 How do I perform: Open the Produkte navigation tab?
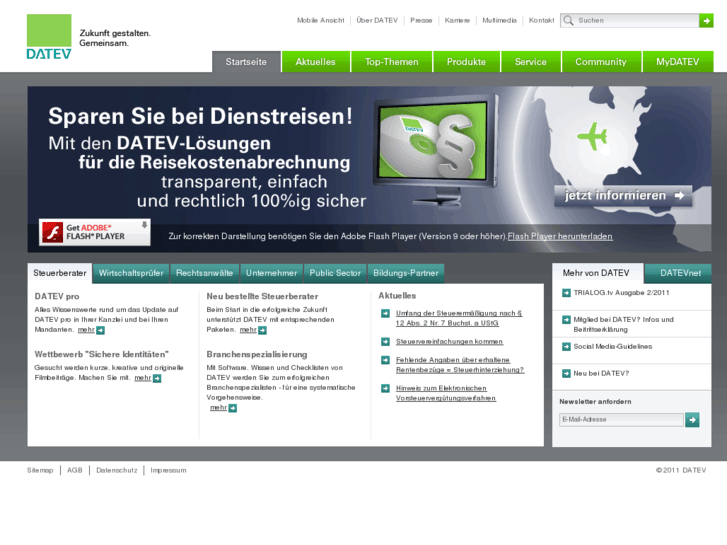tap(466, 62)
